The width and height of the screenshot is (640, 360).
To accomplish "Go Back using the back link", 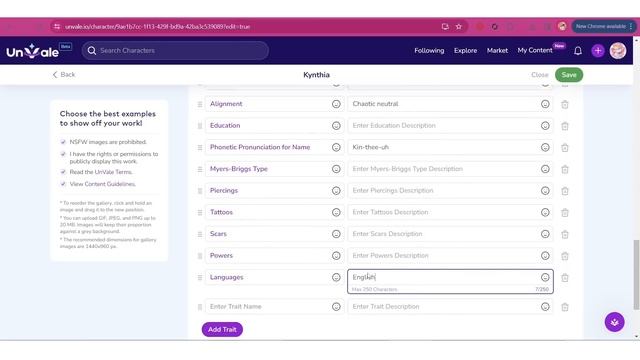I will [x=64, y=75].
